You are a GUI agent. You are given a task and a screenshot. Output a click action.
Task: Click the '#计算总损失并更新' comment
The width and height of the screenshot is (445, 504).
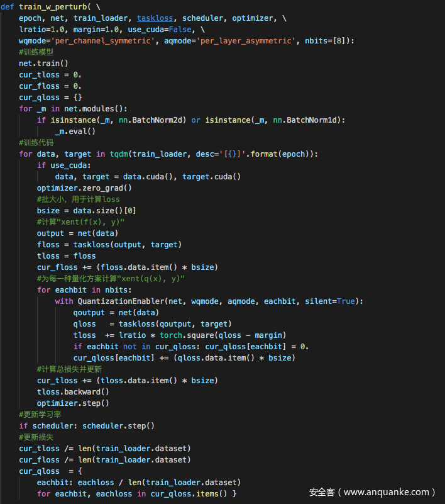69,369
